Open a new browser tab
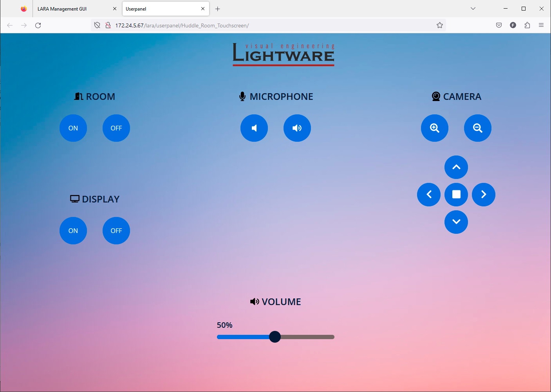 click(218, 9)
